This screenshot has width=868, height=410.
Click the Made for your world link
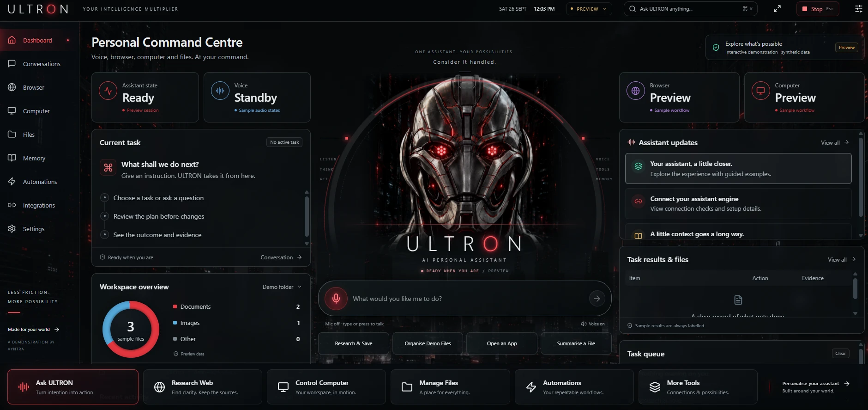34,330
